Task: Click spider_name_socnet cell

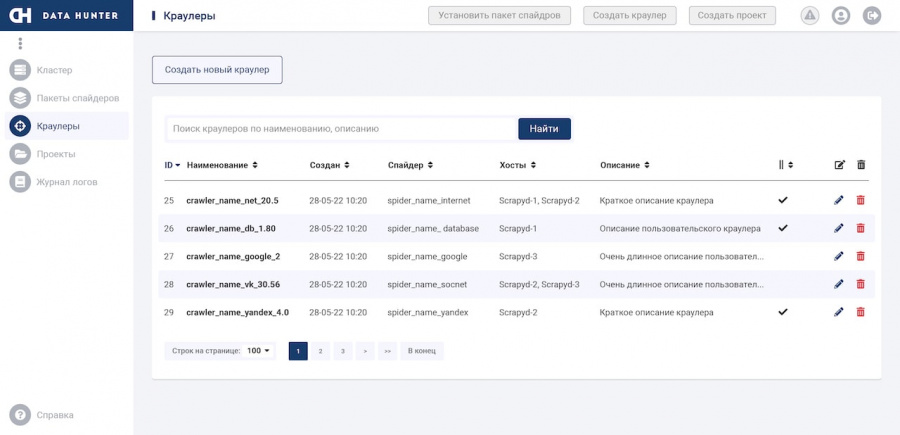Action: click(x=427, y=284)
